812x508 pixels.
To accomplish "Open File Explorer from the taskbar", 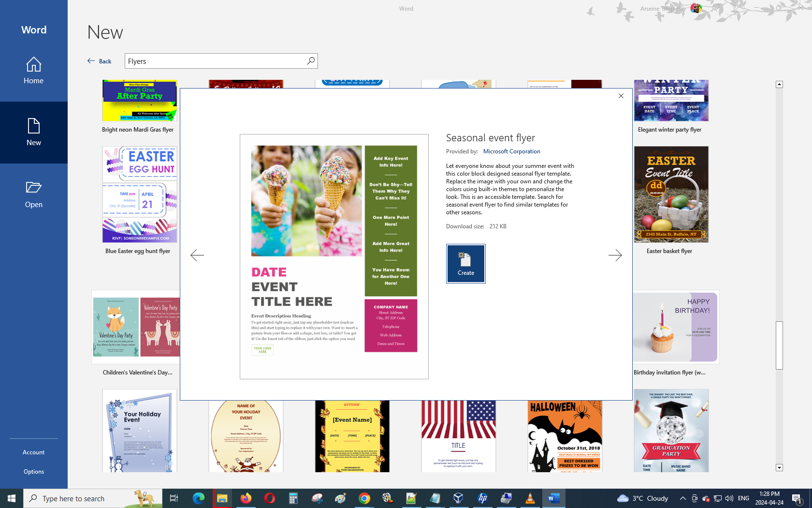I will click(222, 498).
